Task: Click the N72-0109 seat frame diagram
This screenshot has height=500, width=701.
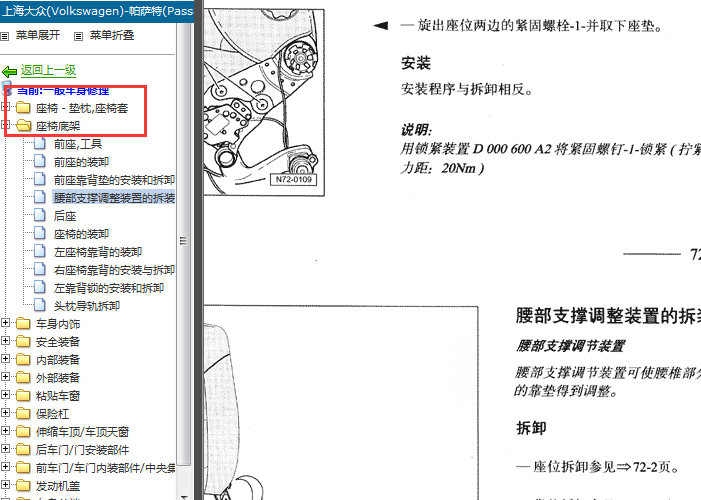Action: pyautogui.click(x=264, y=102)
